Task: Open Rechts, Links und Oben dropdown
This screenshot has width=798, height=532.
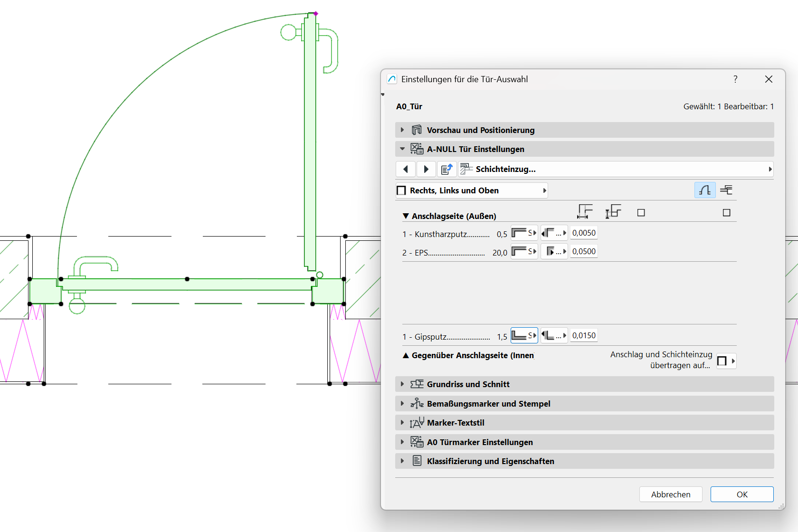Action: pos(471,190)
